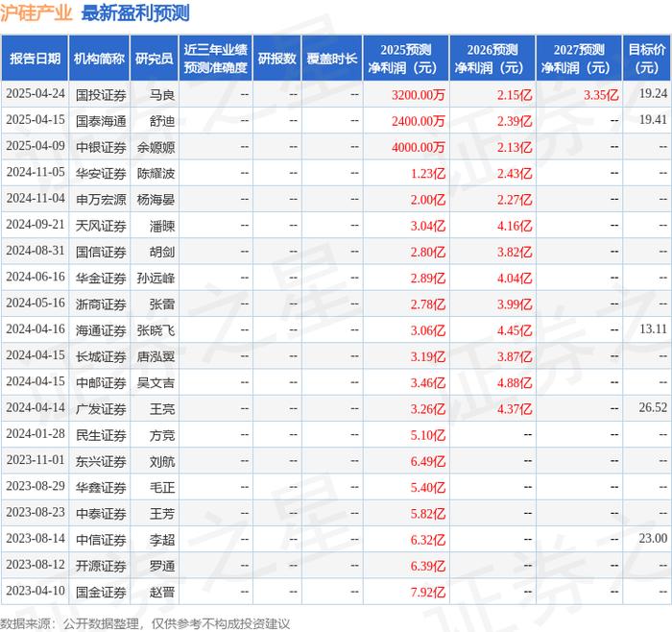This screenshot has height=632, width=672.
Task: Click the 天风证券 institution cell
Action: (x=101, y=226)
